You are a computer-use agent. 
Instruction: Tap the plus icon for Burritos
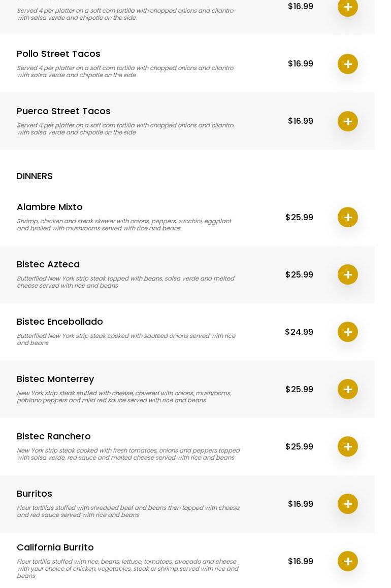click(x=348, y=504)
